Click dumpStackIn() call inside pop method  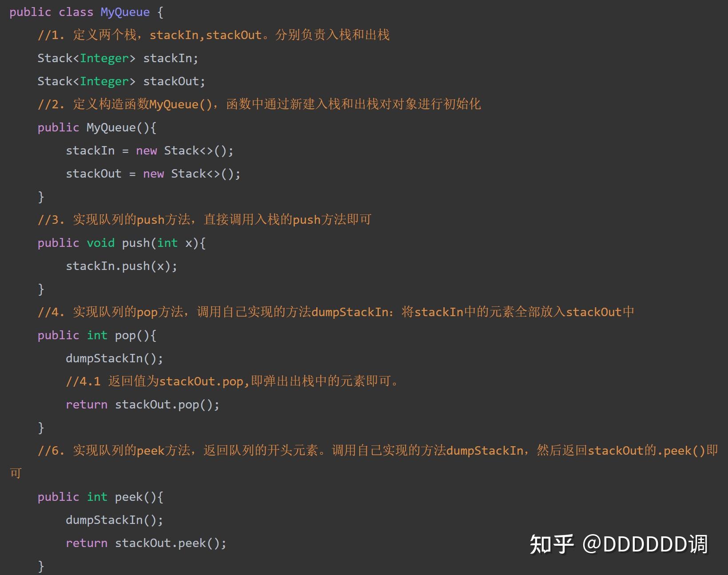point(115,358)
